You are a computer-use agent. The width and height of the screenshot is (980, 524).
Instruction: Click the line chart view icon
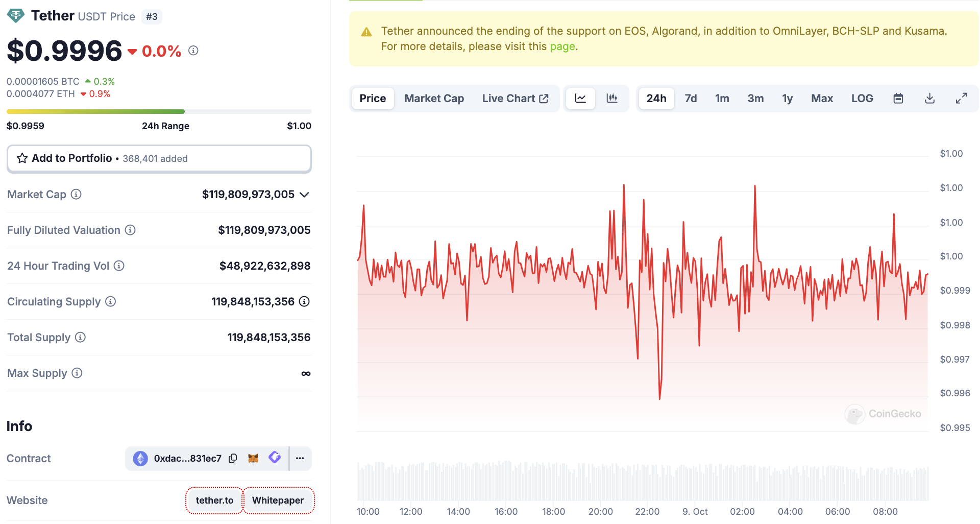580,98
